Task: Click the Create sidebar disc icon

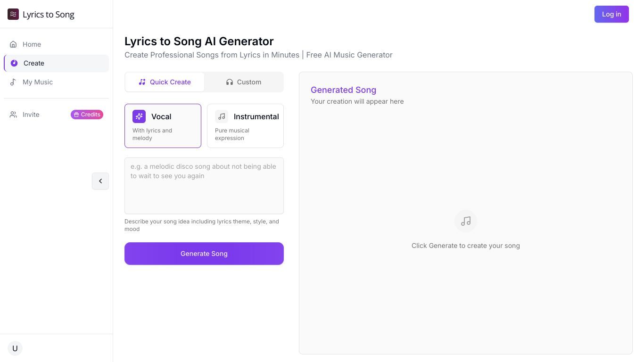Action: (x=14, y=63)
